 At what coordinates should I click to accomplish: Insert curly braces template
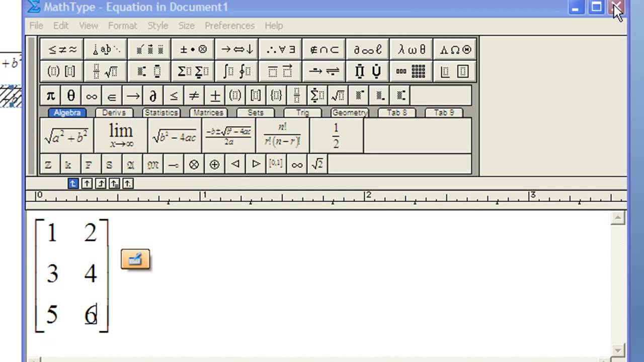pos(276,96)
